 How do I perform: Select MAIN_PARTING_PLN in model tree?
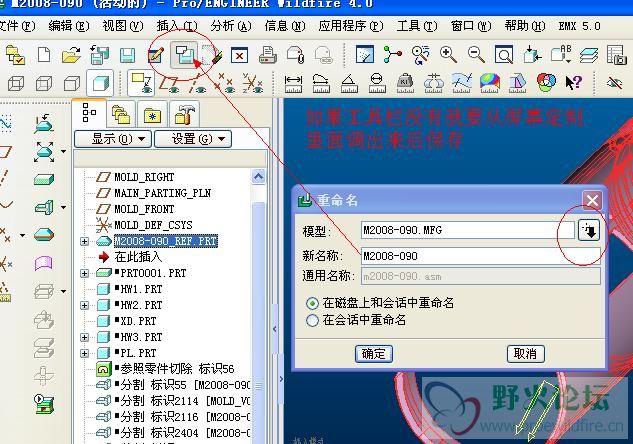(x=162, y=193)
